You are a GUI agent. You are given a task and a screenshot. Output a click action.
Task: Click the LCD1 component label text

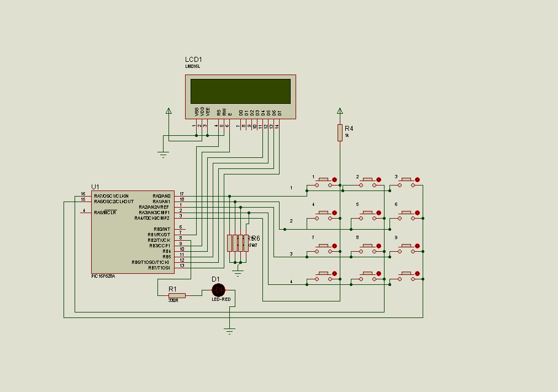tap(193, 60)
